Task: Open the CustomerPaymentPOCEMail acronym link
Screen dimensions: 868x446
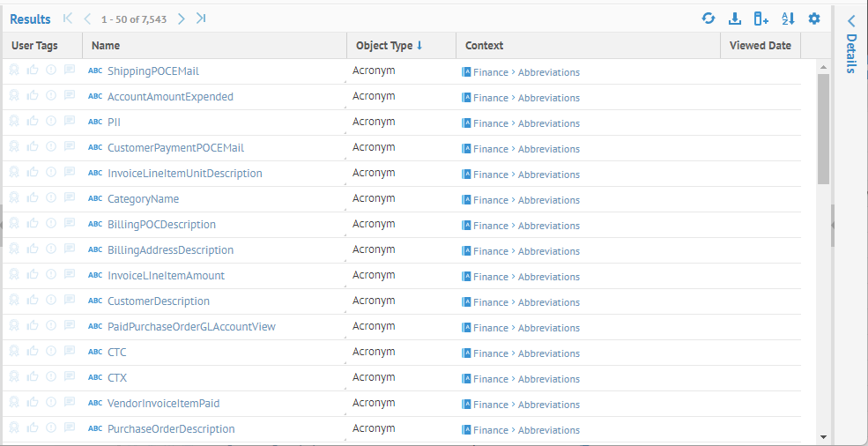Action: pos(175,148)
